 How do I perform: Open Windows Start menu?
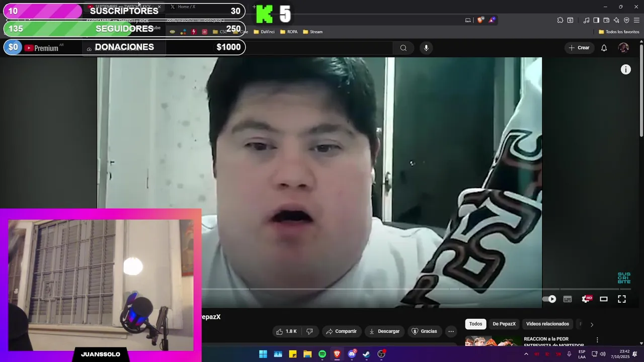coord(263,354)
